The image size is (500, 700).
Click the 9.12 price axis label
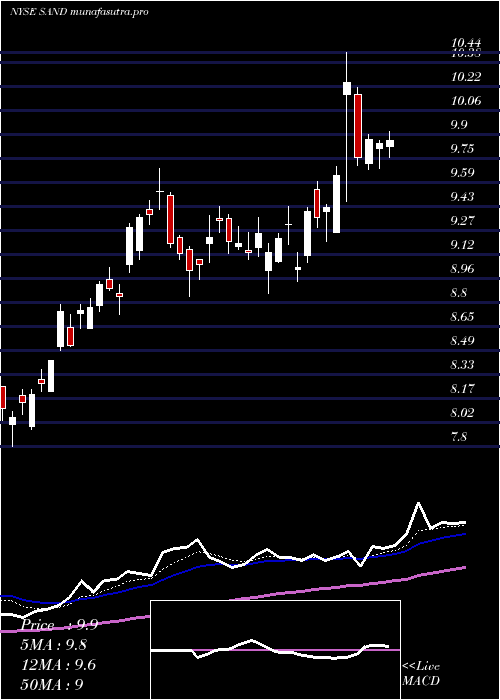coord(462,245)
